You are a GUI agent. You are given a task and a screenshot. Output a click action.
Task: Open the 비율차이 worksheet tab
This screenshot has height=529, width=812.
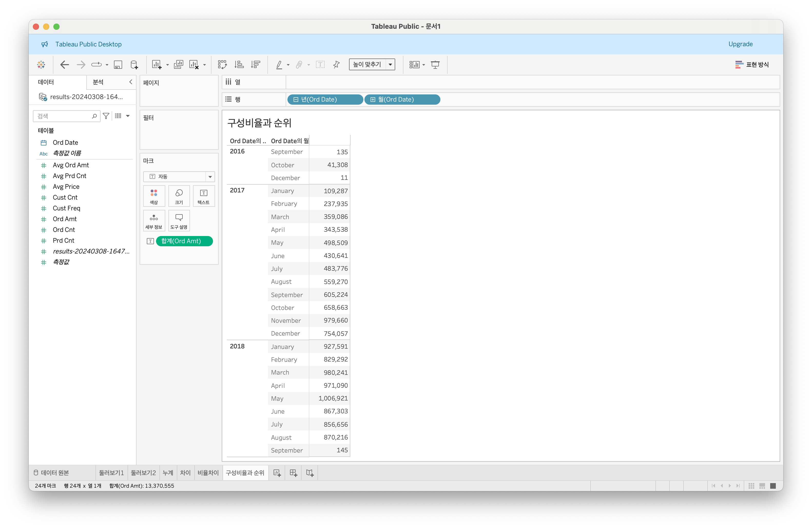point(208,473)
